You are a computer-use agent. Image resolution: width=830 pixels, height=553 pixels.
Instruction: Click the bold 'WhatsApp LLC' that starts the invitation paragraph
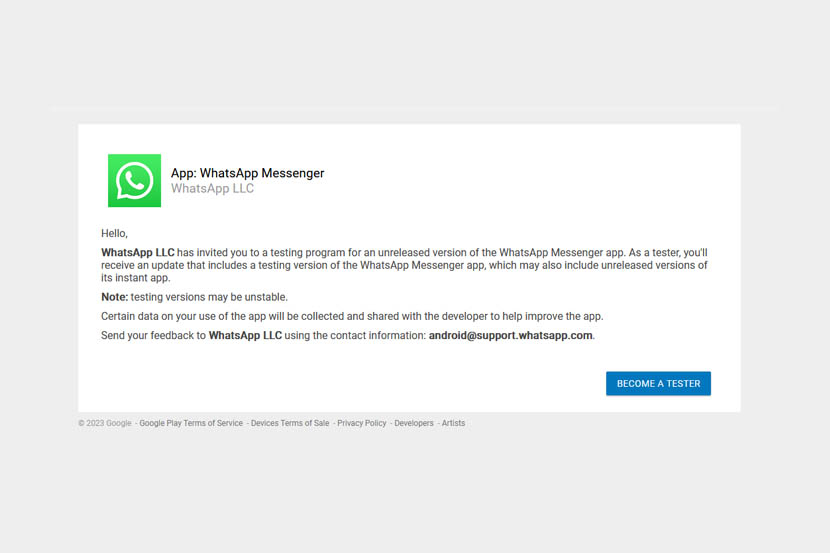click(138, 252)
